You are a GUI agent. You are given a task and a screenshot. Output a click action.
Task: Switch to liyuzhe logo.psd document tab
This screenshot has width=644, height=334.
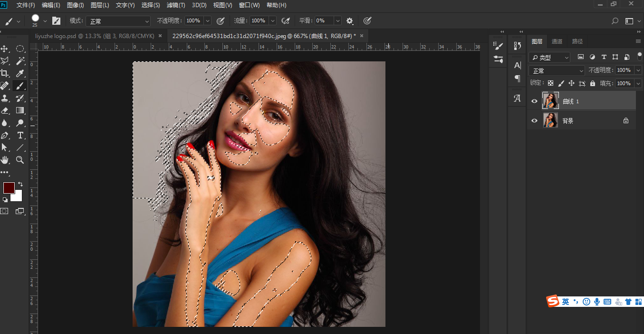95,36
